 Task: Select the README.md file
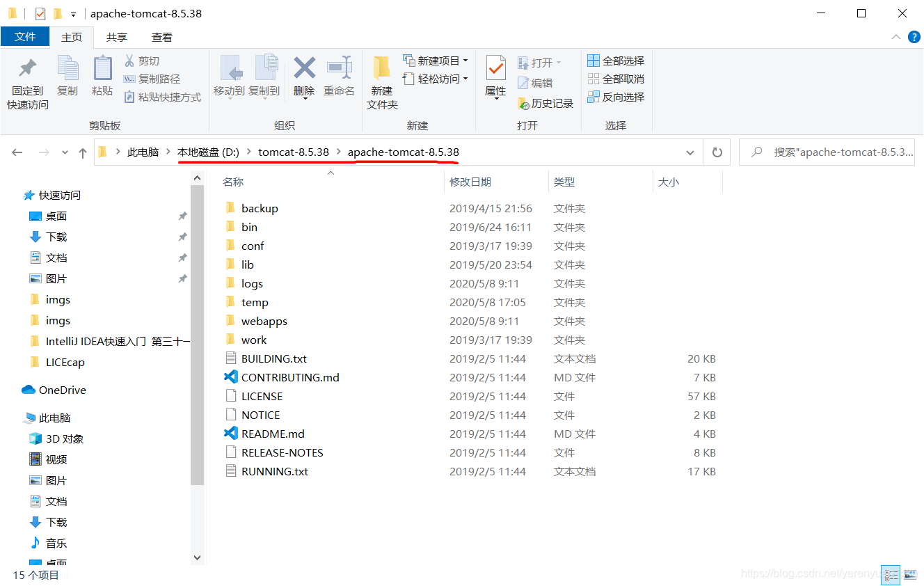pyautogui.click(x=273, y=434)
